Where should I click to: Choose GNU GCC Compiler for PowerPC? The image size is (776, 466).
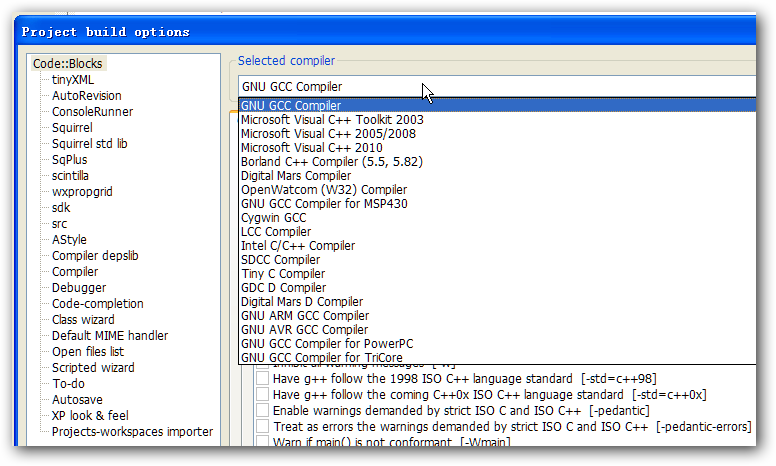click(x=497, y=344)
